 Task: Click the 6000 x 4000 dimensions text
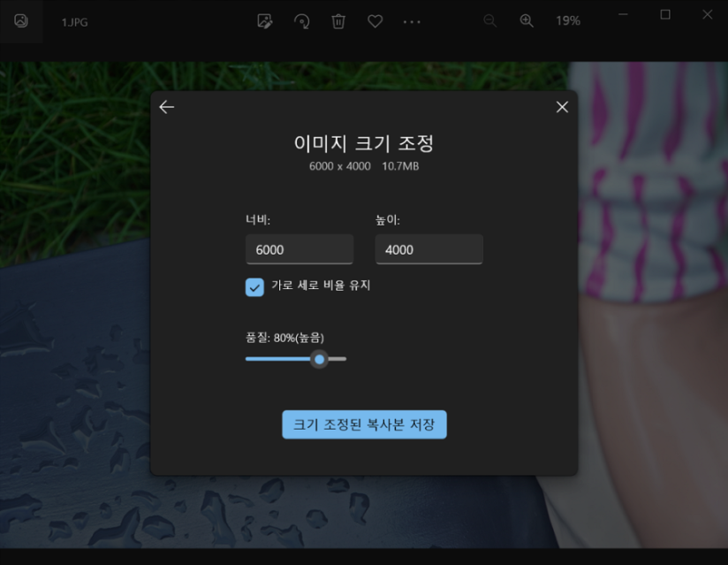(x=340, y=166)
